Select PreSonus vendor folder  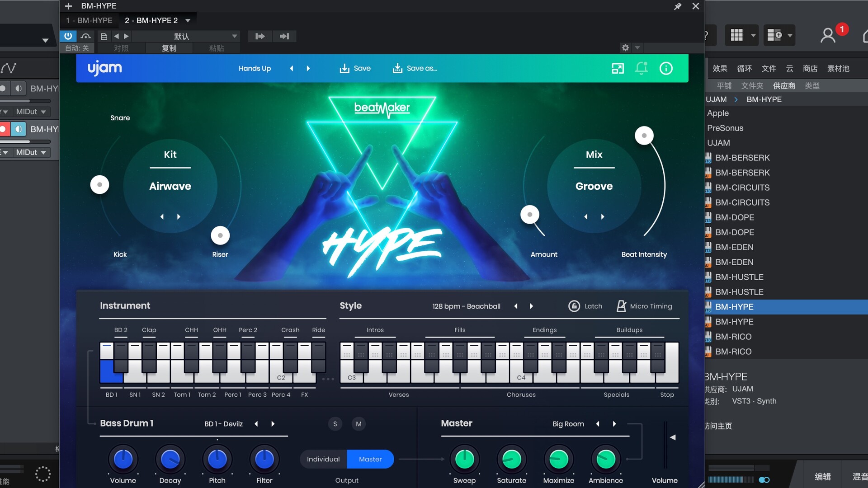(x=787, y=128)
